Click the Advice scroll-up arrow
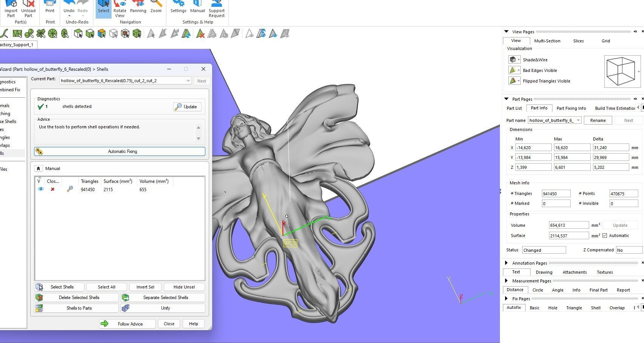 199,128
